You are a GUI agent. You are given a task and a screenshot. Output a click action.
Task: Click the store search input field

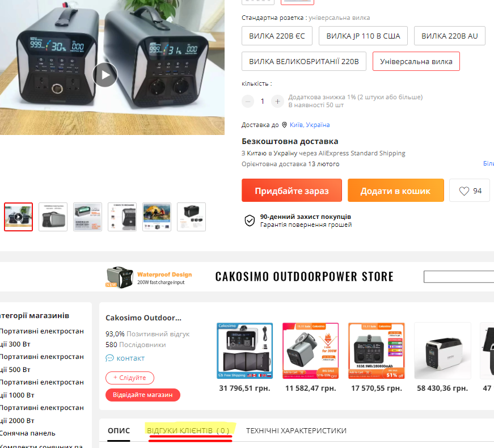[459, 277]
